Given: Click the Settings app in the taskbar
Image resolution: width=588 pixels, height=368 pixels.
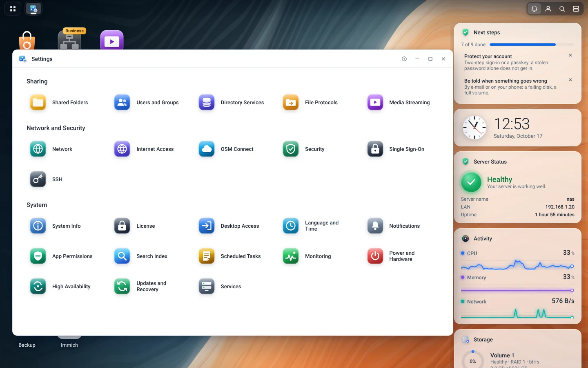Looking at the screenshot, I should coord(33,9).
